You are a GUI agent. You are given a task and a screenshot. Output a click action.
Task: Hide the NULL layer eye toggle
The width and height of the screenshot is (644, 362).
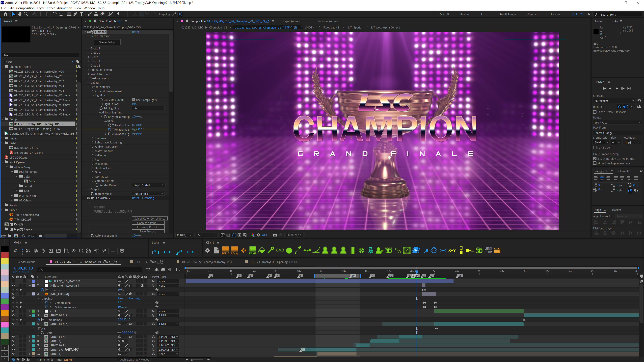[x=13, y=311]
